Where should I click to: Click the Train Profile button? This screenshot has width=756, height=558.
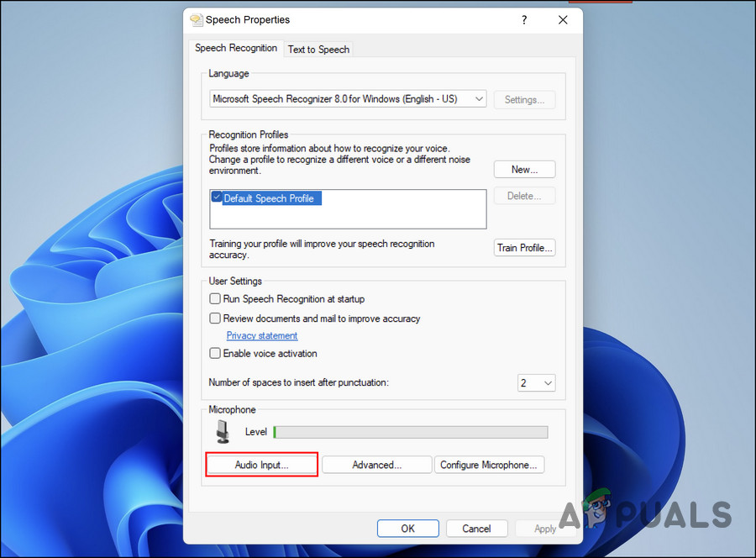[524, 247]
